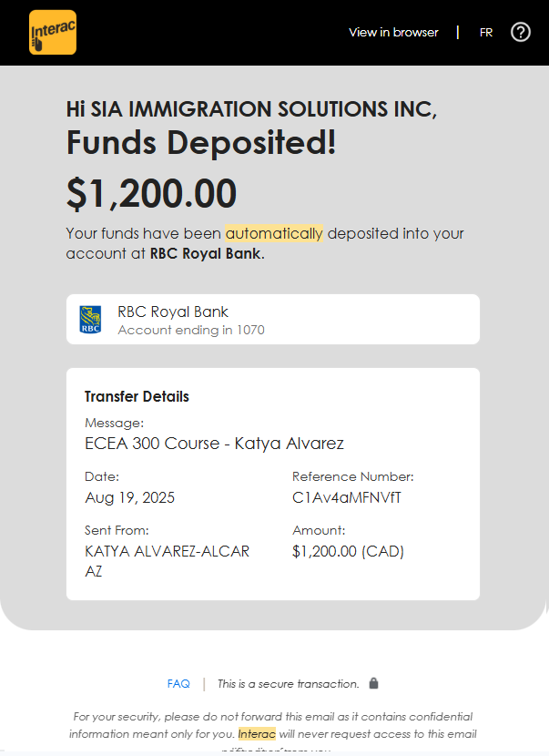
Task: Click the "Account ending in 1070" text
Action: pyautogui.click(x=191, y=330)
